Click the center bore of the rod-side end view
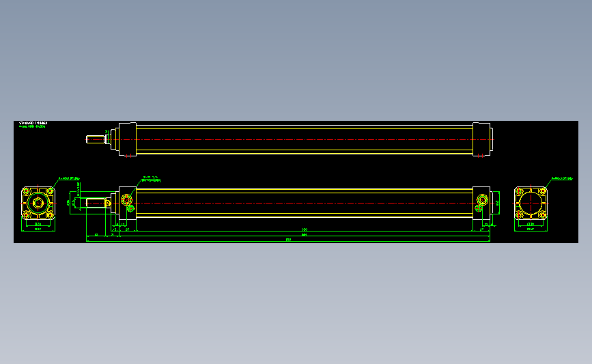 pos(38,203)
